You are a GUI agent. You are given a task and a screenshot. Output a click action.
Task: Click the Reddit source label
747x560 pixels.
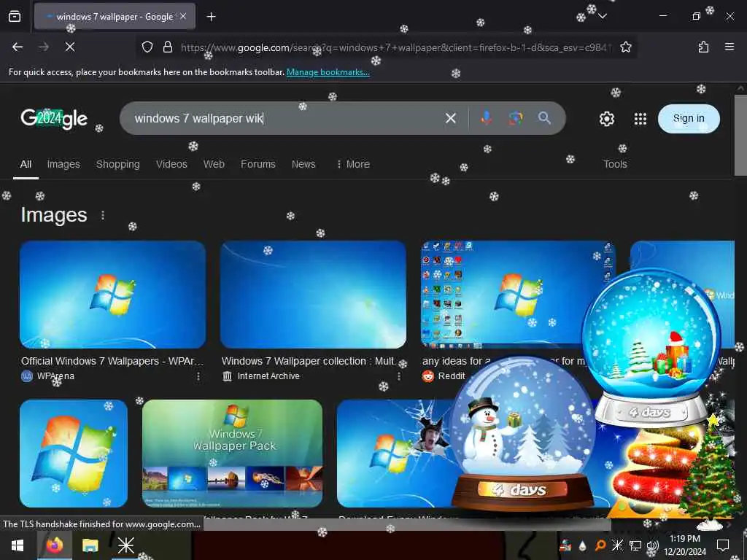click(451, 376)
